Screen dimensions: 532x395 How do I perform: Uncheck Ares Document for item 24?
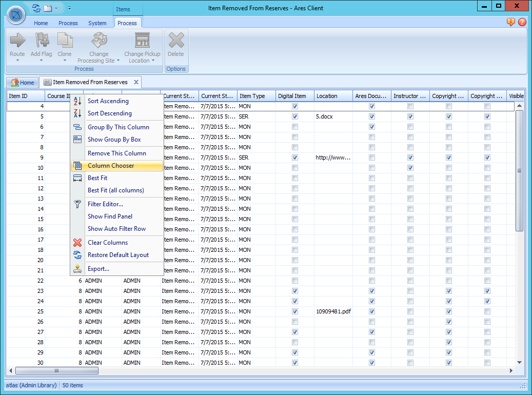[371, 301]
